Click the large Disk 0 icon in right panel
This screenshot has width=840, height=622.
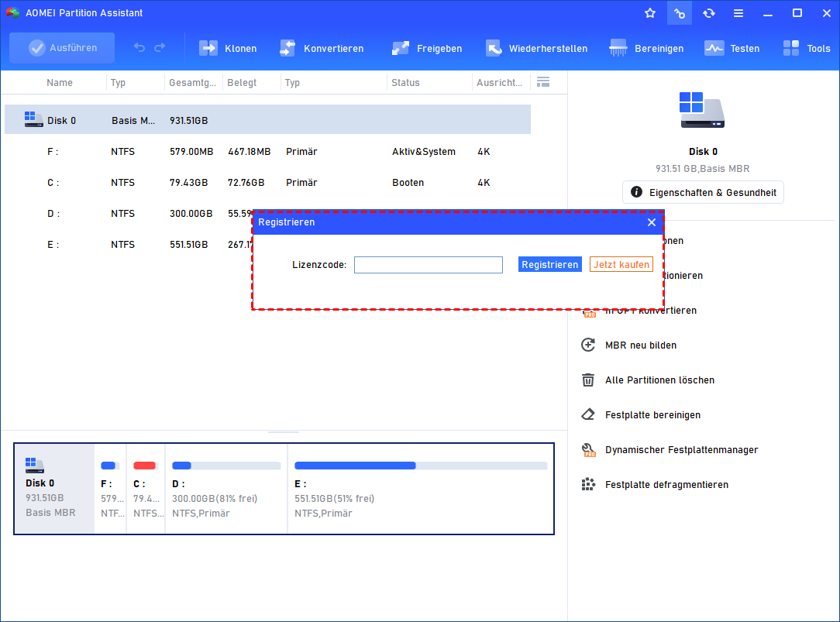[x=702, y=110]
